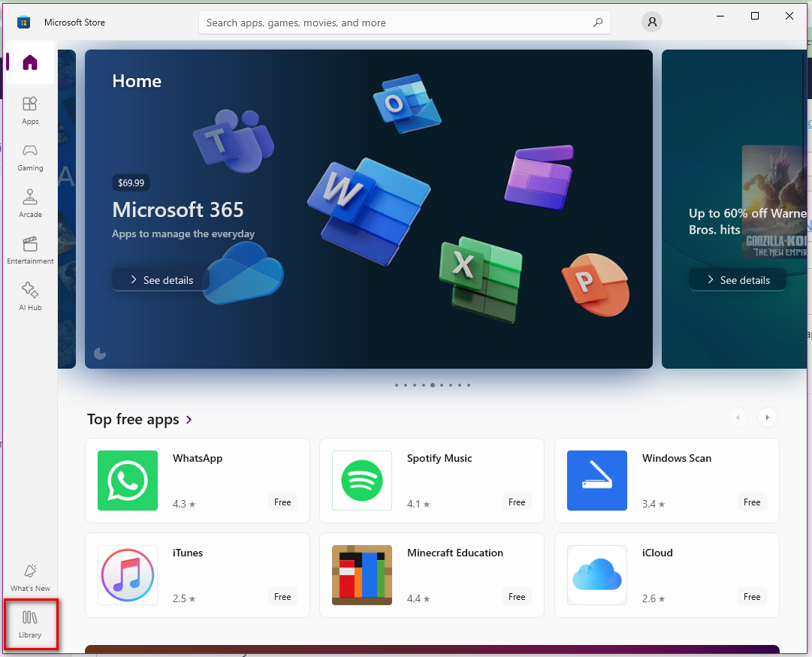This screenshot has width=812, height=657.
Task: Open the Library in the sidebar
Action: coord(30,625)
